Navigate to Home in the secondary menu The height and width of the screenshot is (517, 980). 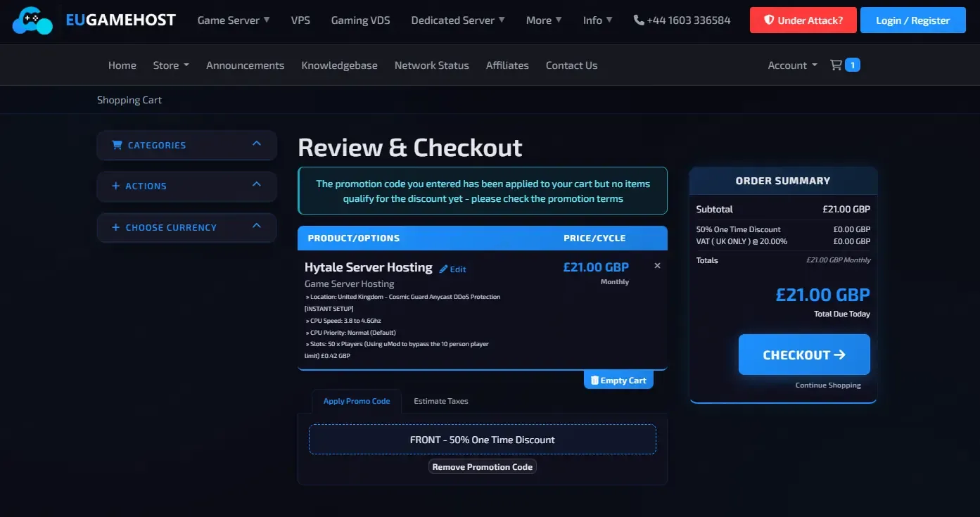(122, 65)
